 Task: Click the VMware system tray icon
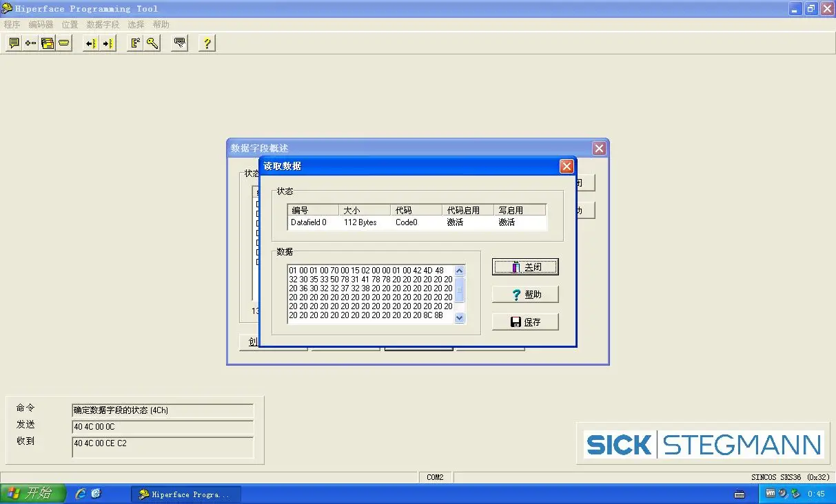point(771,494)
